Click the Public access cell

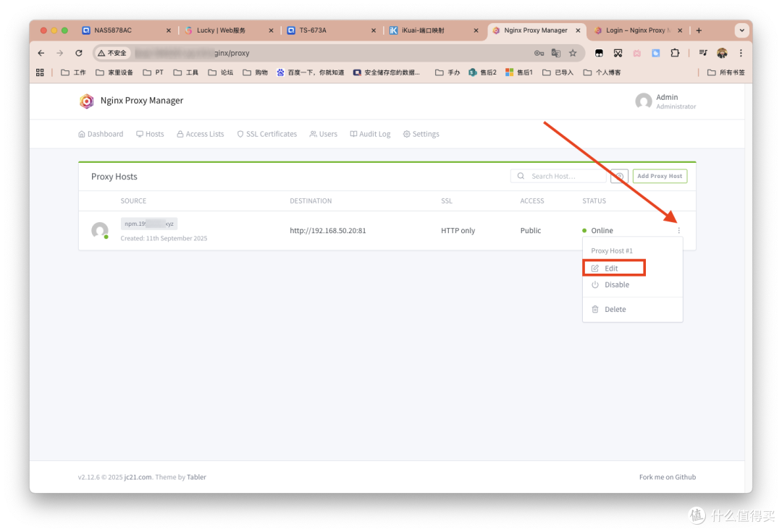click(530, 230)
